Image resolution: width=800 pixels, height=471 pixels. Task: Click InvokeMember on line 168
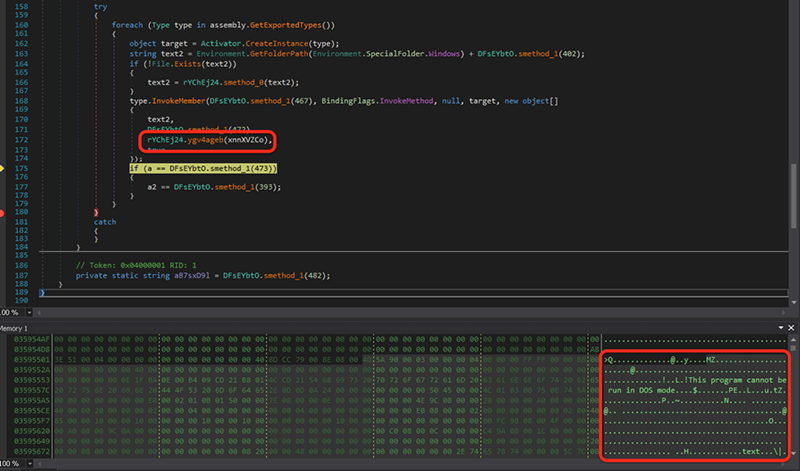pos(179,101)
